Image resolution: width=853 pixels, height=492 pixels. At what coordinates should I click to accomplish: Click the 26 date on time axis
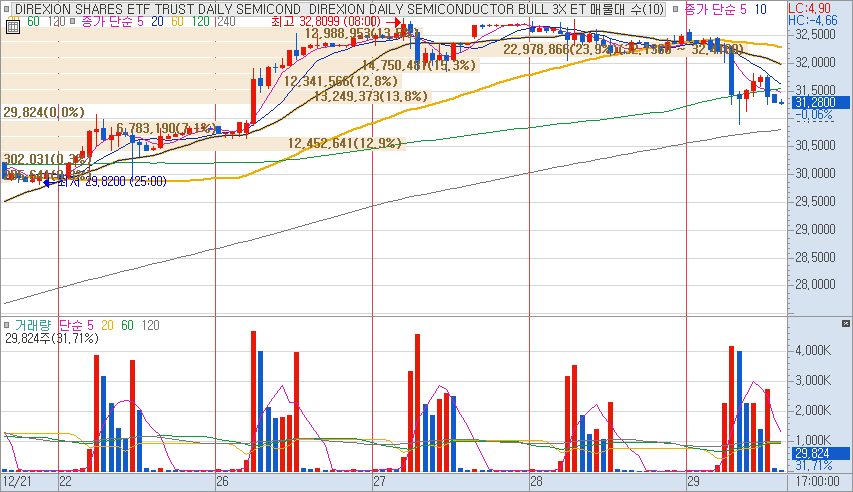[x=222, y=482]
